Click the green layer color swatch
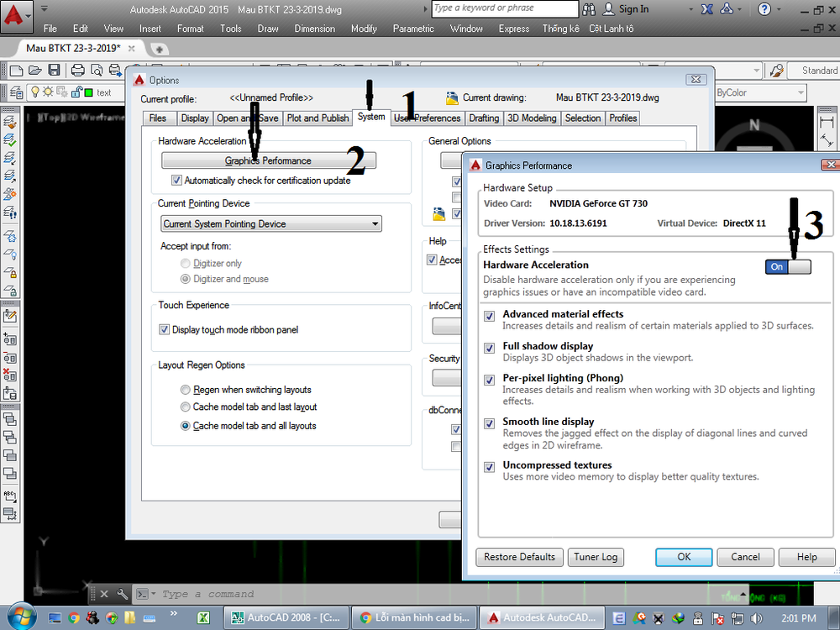Viewport: 840px width, 630px height. point(88,93)
